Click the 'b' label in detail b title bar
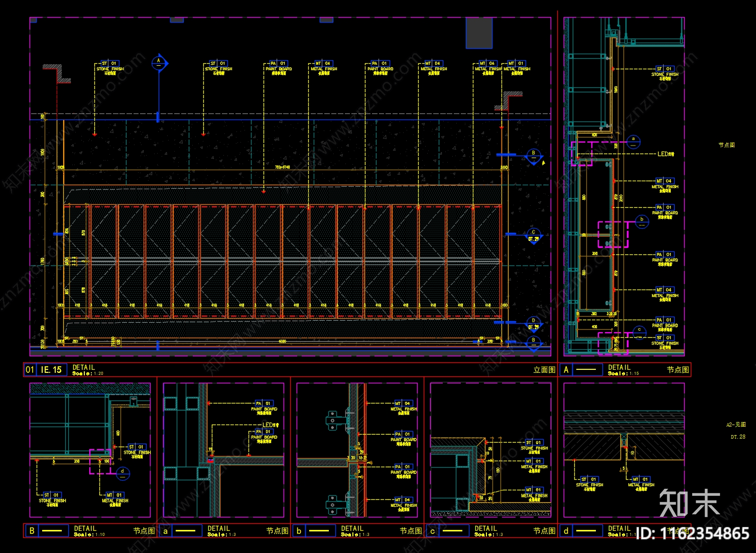 [299, 531]
